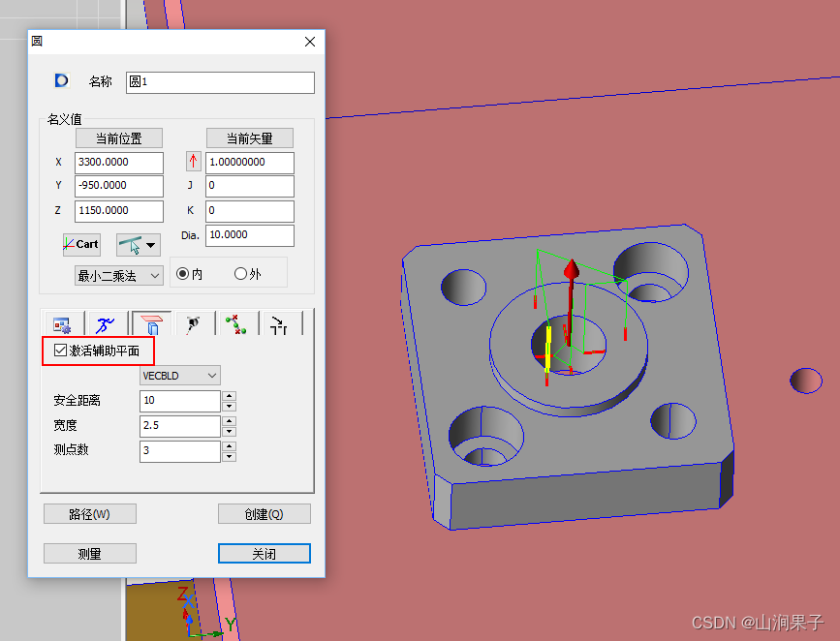
Task: Increase the 测点数 value
Action: click(x=230, y=446)
